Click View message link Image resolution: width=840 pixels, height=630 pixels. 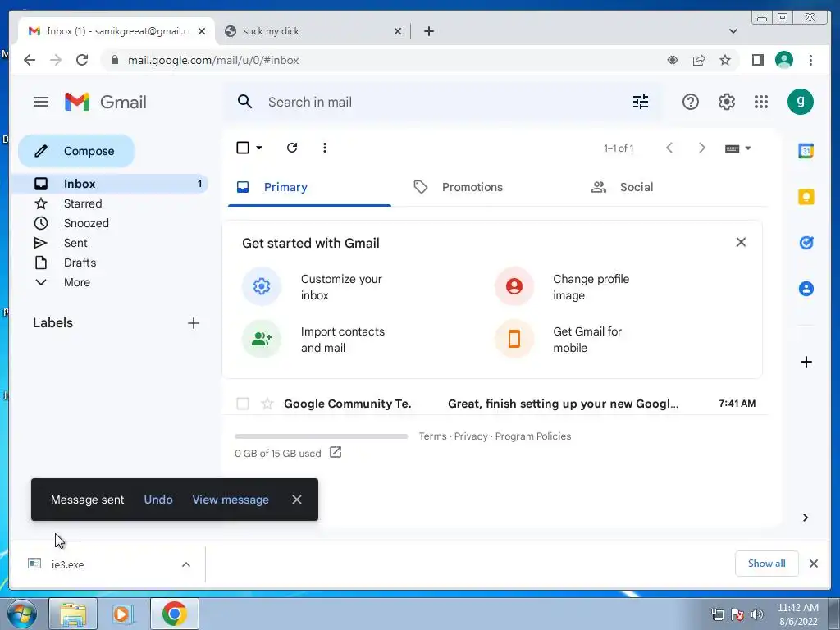click(231, 500)
